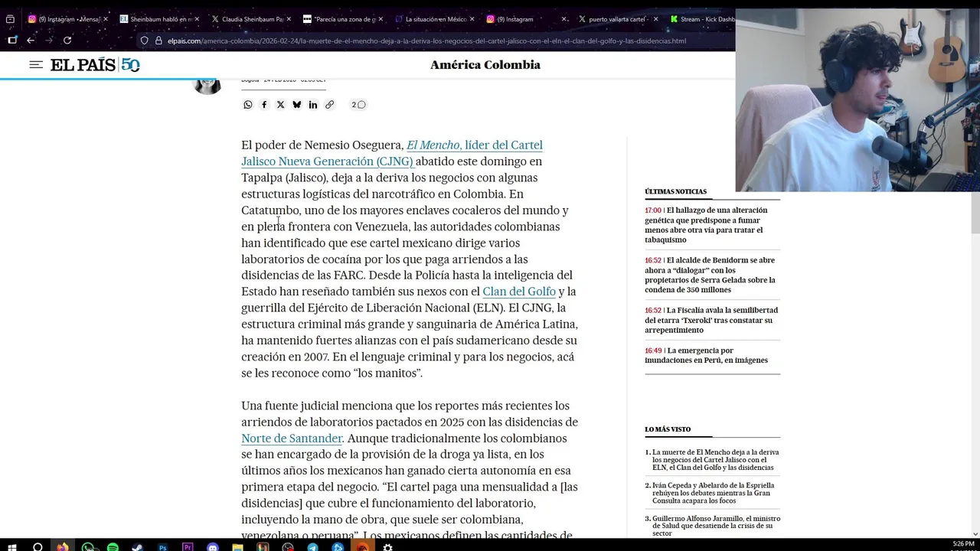This screenshot has height=551, width=980.
Task: Share article on Bluesky icon
Action: (297, 105)
